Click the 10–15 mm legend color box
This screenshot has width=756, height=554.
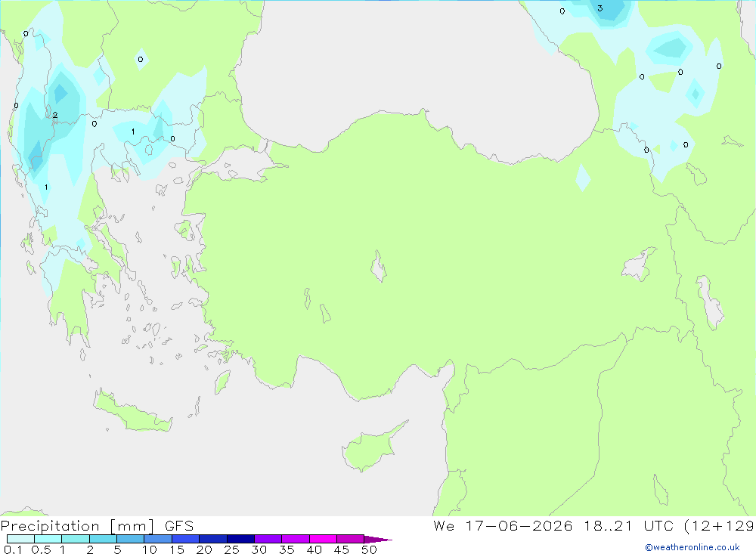(158, 539)
